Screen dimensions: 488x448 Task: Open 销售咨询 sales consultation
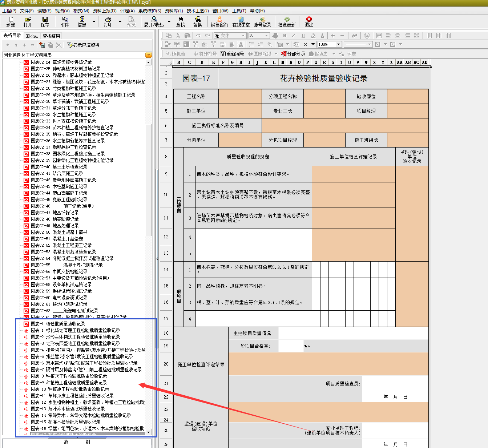coord(219,21)
